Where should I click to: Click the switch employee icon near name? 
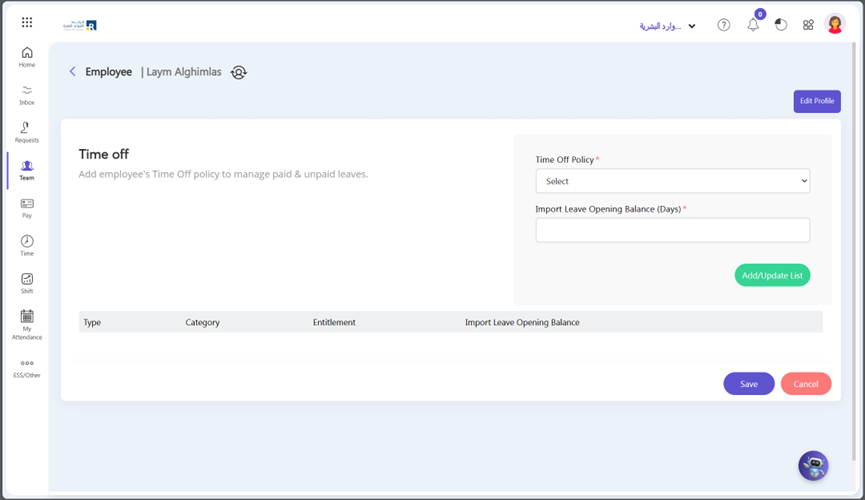pyautogui.click(x=238, y=72)
